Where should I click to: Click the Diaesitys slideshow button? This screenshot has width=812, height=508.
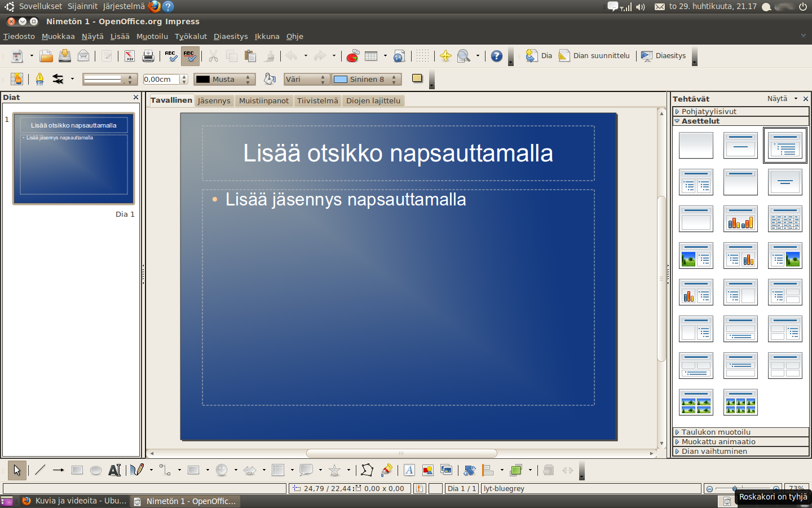pyautogui.click(x=664, y=56)
